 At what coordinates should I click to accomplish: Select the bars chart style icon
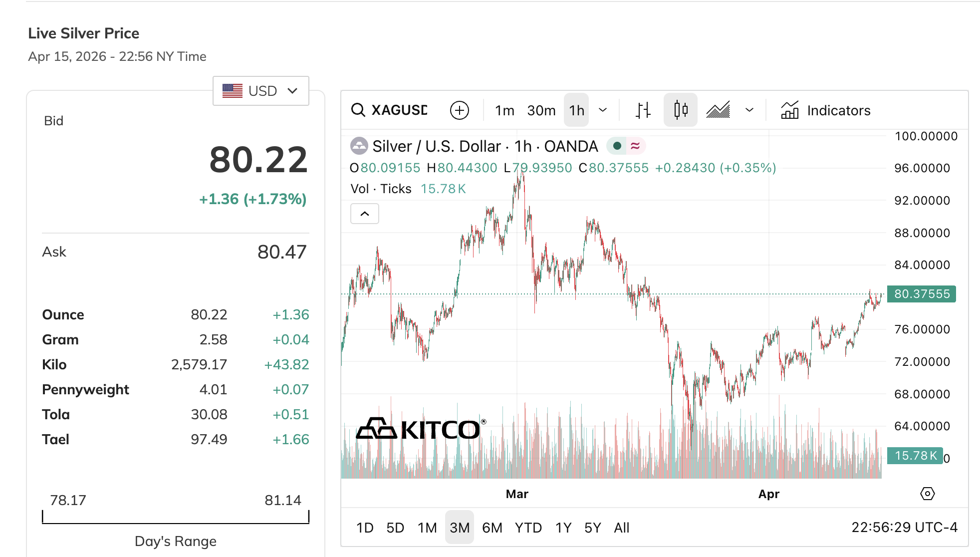pos(643,110)
